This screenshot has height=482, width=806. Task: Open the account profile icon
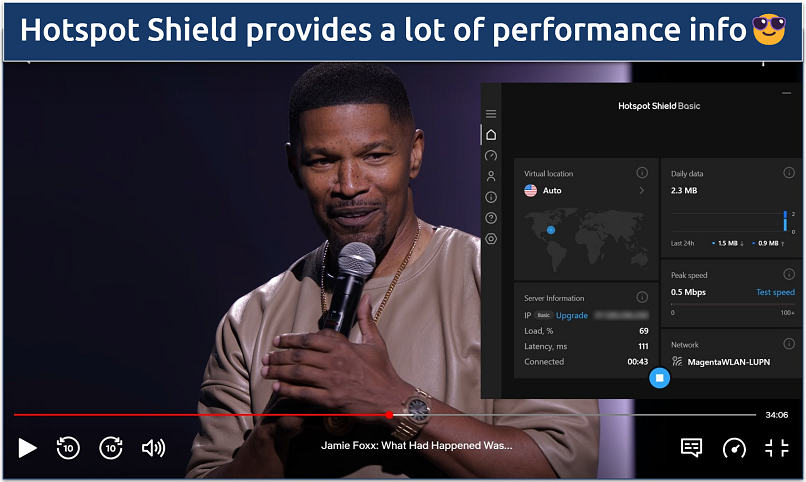pos(491,176)
